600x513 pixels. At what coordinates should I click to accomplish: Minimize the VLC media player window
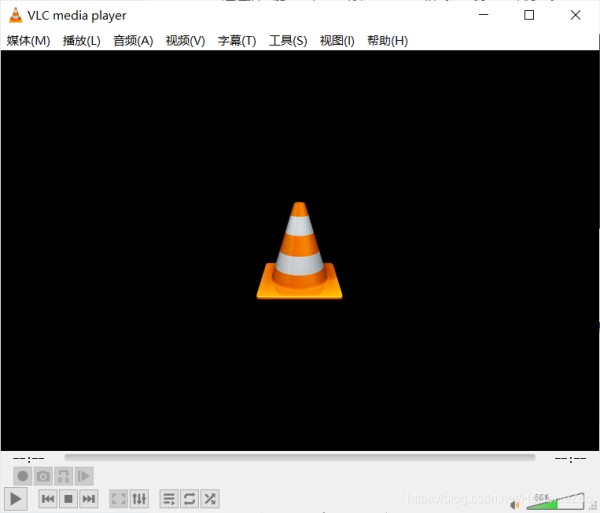coord(484,15)
